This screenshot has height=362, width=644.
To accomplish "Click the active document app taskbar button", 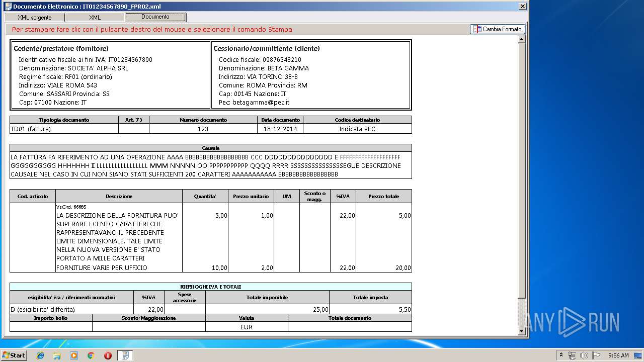I will pyautogui.click(x=125, y=355).
